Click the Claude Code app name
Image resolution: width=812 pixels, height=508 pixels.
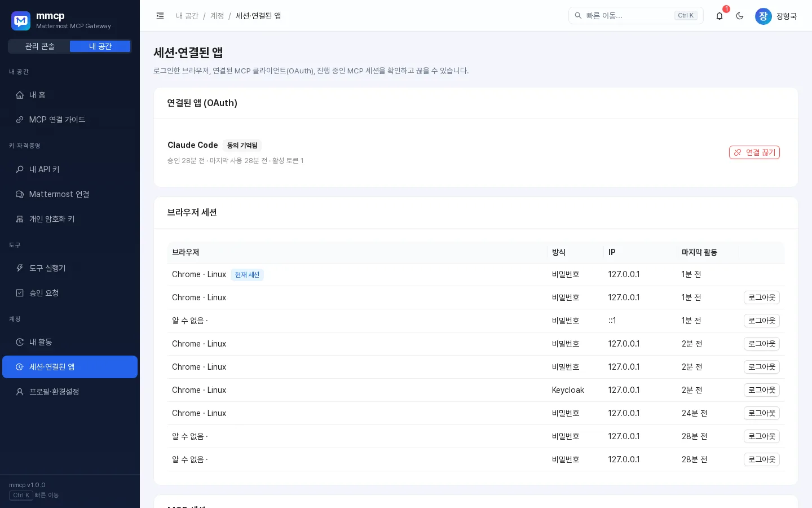tap(193, 145)
